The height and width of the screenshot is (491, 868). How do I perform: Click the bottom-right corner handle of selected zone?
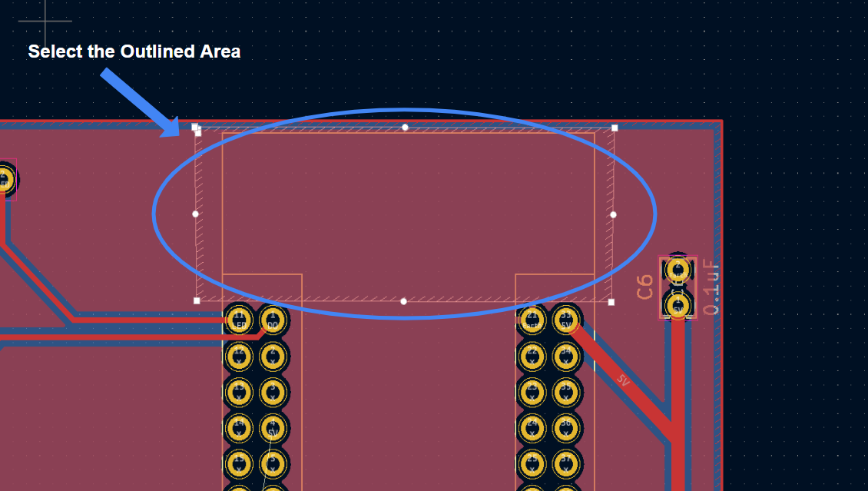click(611, 302)
